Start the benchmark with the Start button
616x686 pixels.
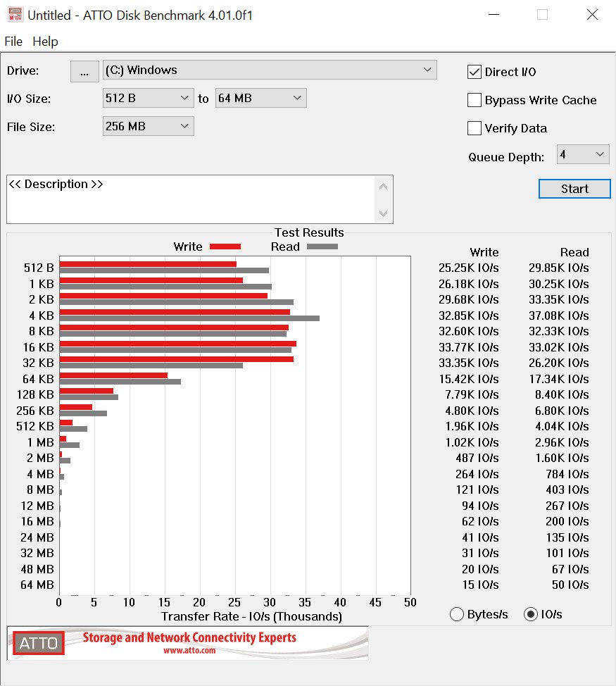(x=574, y=189)
